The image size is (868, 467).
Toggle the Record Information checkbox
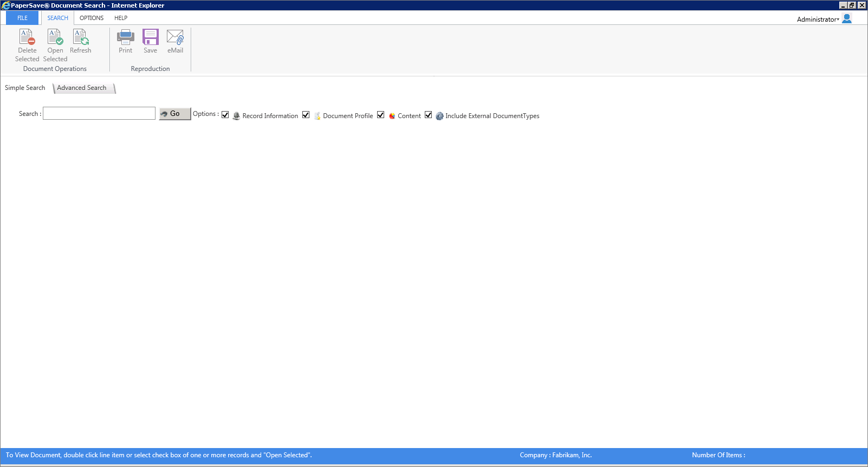tap(225, 115)
